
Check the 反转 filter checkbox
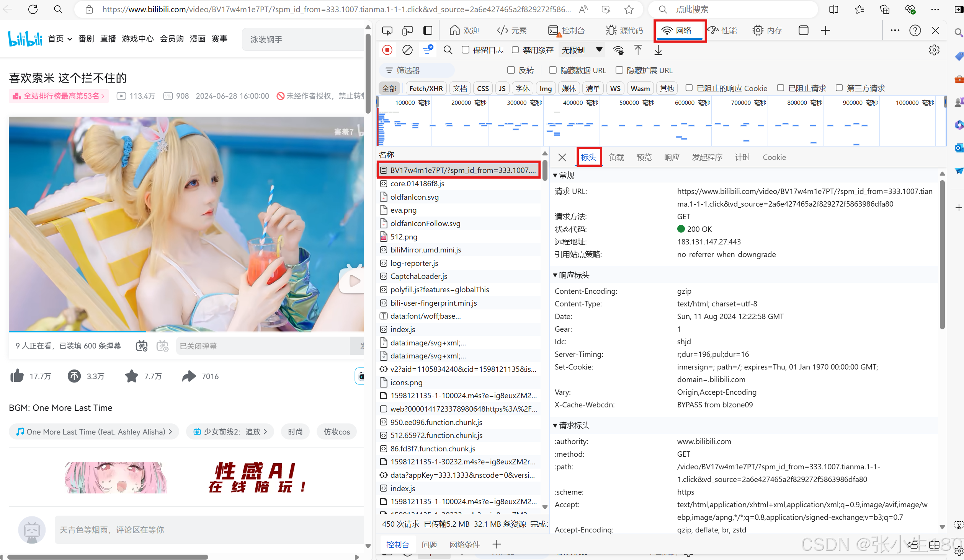[511, 70]
